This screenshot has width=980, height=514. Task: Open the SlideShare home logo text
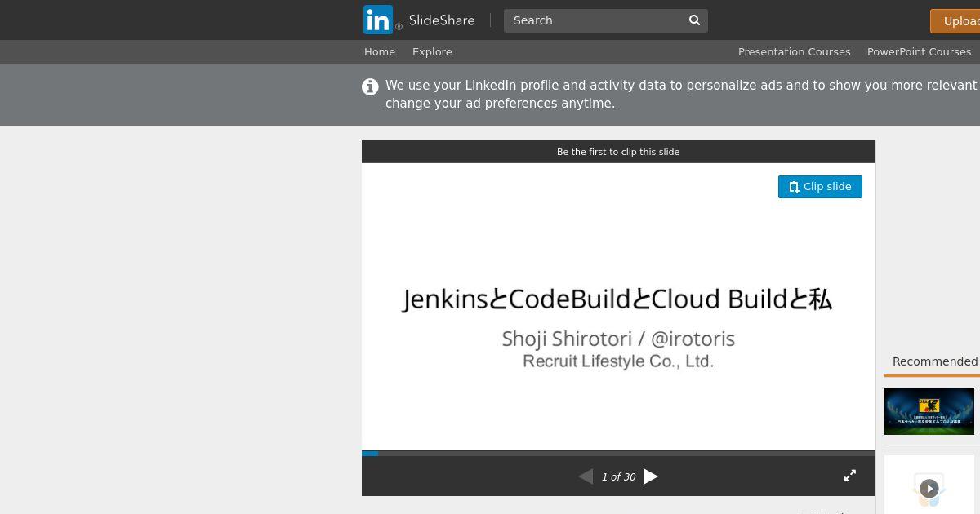pyautogui.click(x=442, y=20)
